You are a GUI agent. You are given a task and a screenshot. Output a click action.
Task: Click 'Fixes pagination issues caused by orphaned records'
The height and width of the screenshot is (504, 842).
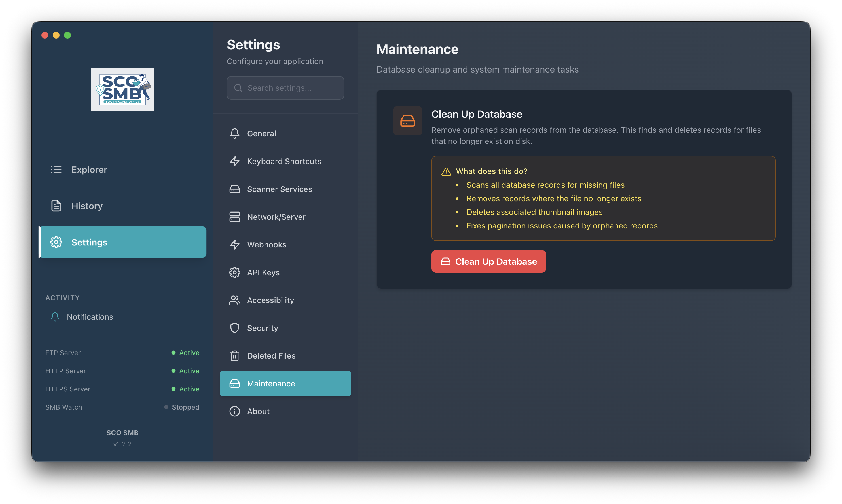562,226
